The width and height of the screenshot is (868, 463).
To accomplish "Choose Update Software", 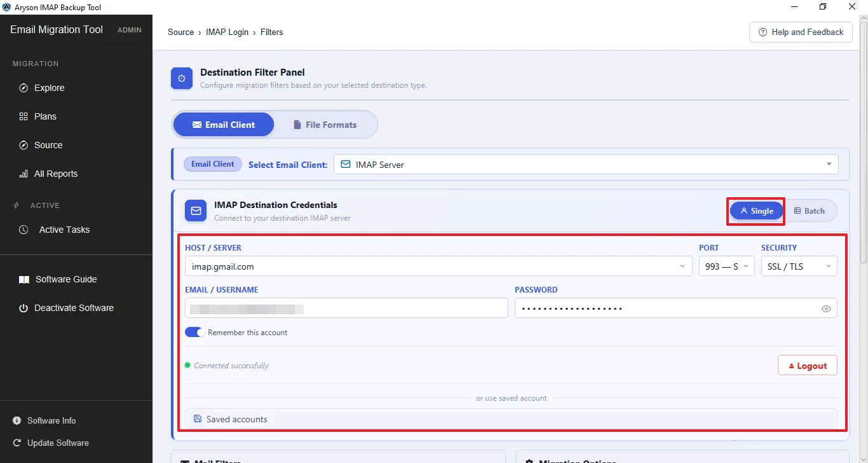I will (x=58, y=443).
